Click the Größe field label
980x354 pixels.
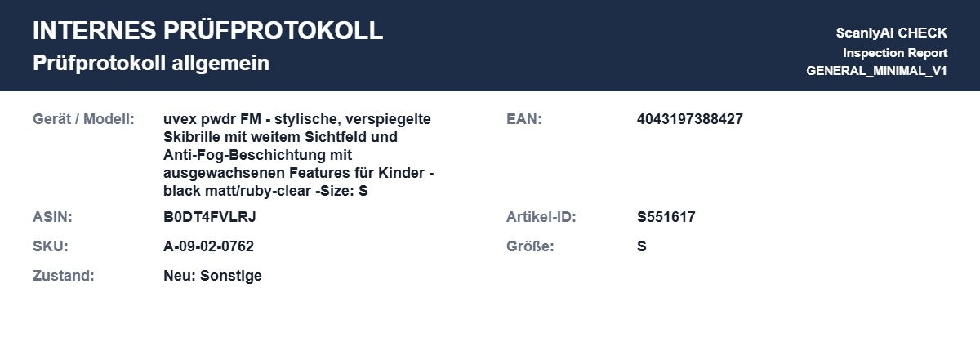click(x=530, y=246)
